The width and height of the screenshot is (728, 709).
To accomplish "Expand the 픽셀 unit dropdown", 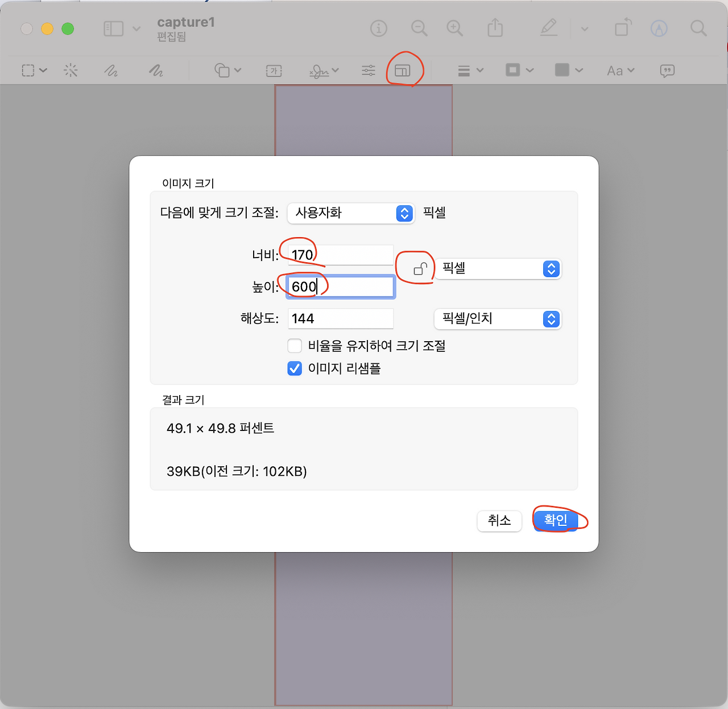I will tap(498, 269).
